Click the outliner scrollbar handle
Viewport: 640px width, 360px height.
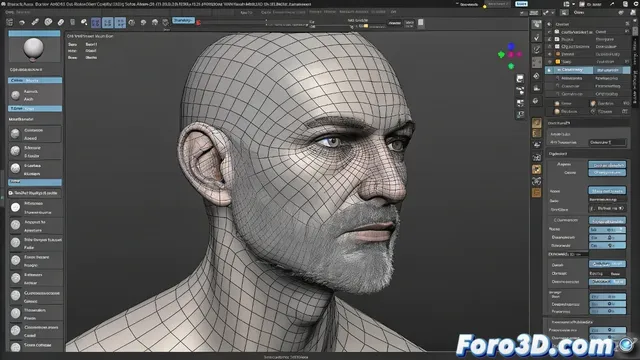pyautogui.click(x=635, y=31)
